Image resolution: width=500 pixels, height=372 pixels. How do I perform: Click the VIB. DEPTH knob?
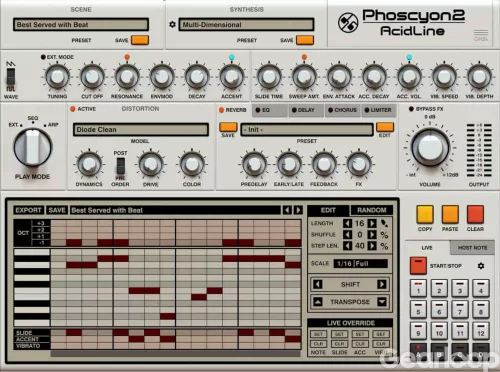coord(479,77)
